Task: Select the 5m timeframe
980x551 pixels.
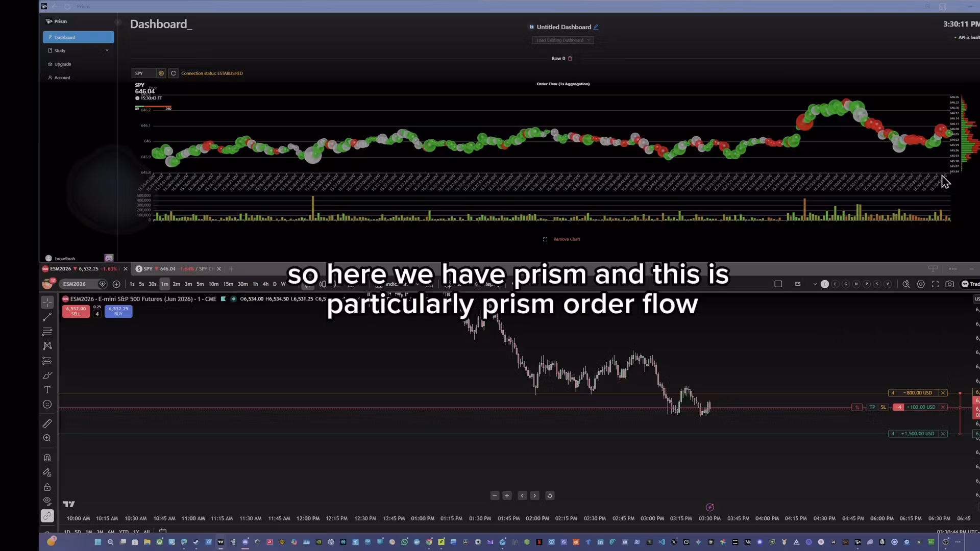Action: [200, 284]
